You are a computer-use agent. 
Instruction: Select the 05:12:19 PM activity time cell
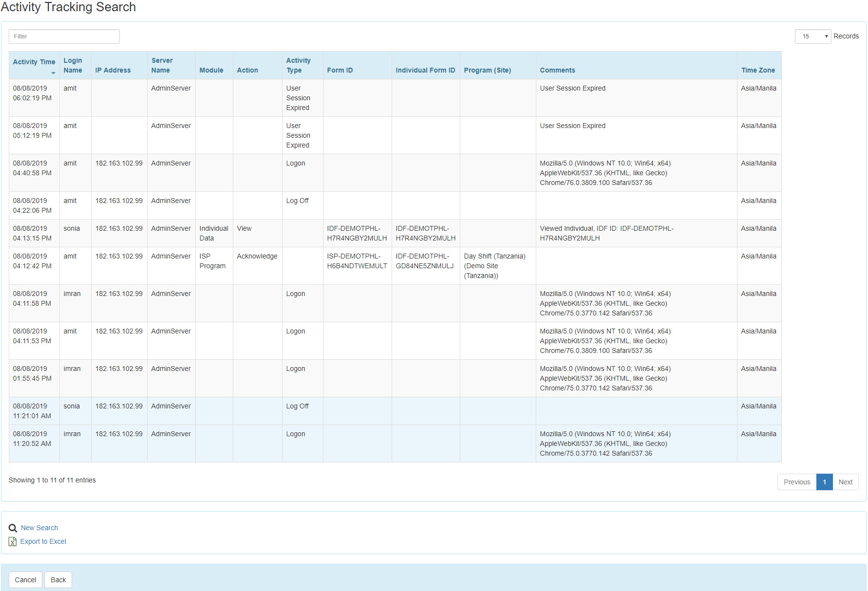[x=34, y=135]
